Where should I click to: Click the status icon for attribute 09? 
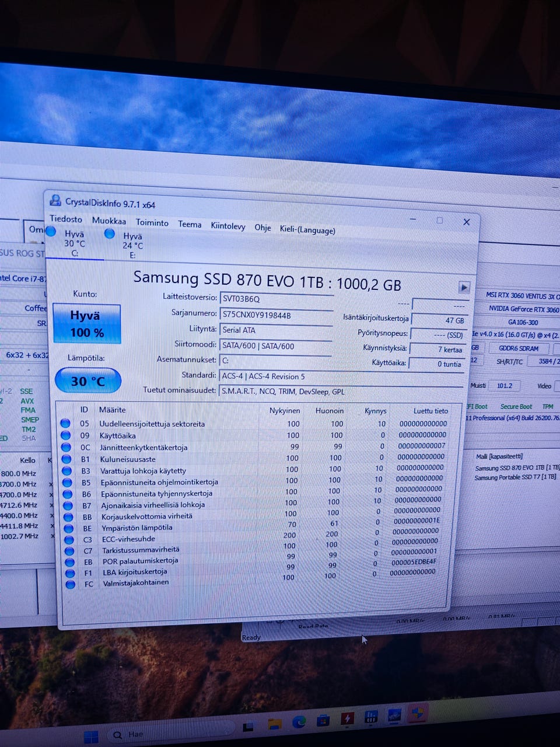click(x=66, y=435)
